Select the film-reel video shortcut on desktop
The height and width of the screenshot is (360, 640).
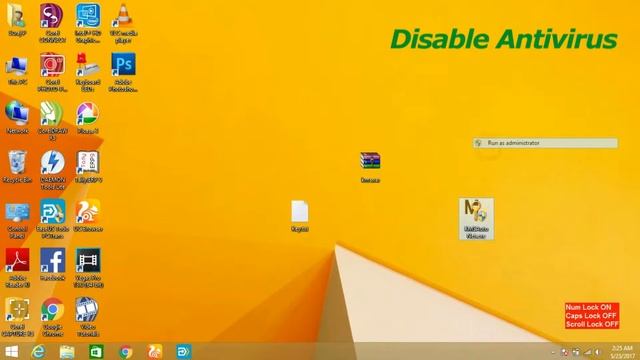(88, 317)
